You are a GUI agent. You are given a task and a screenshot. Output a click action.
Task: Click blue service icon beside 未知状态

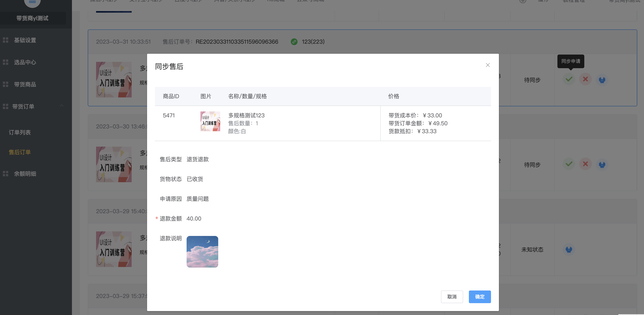coord(569,250)
